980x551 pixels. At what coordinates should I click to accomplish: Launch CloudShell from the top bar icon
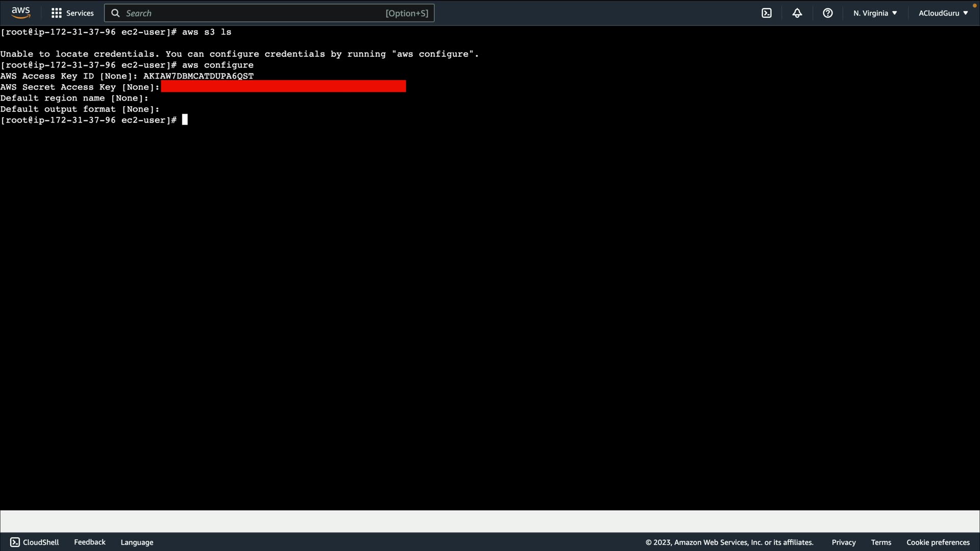[x=767, y=13]
